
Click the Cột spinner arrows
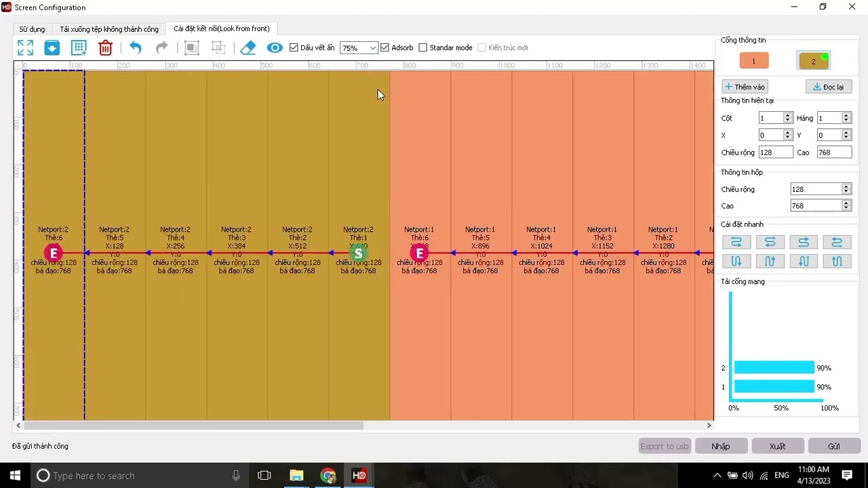[787, 118]
